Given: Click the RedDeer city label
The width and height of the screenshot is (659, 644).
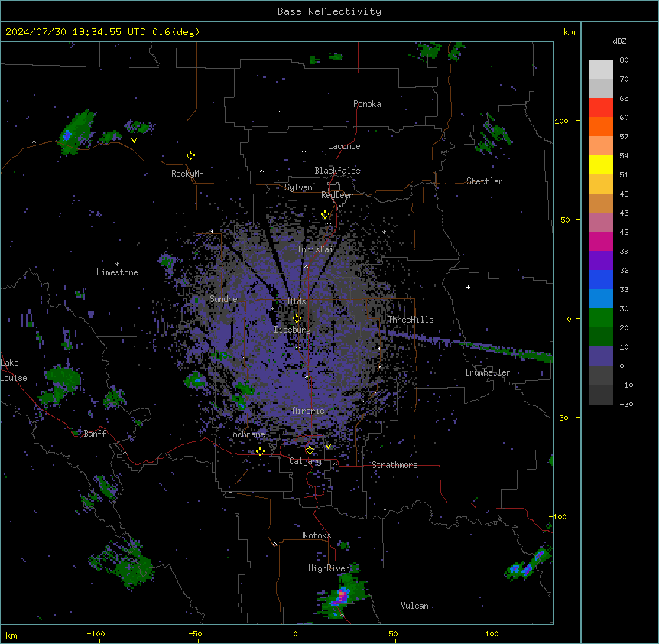Looking at the screenshot, I should tap(336, 195).
